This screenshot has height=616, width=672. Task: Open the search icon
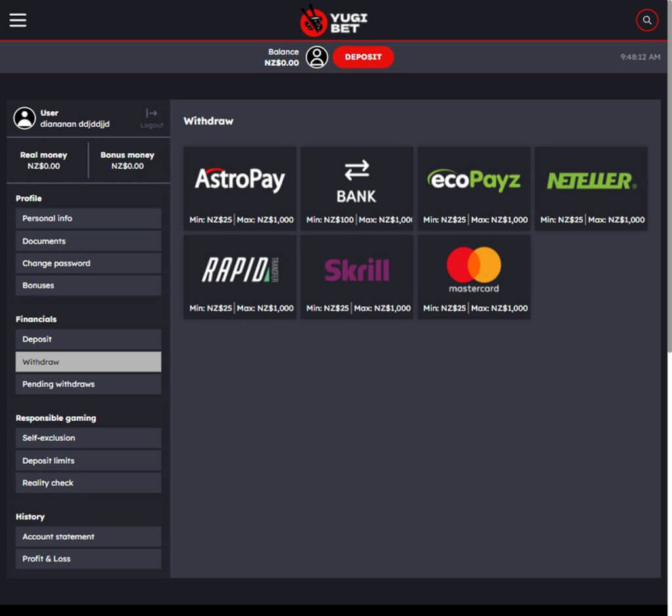pyautogui.click(x=646, y=20)
